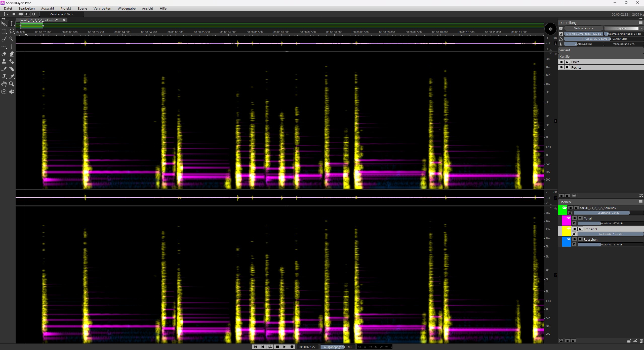Screen dimensions: 644x350
Task: Open the Ebene menu
Action: pyautogui.click(x=82, y=8)
